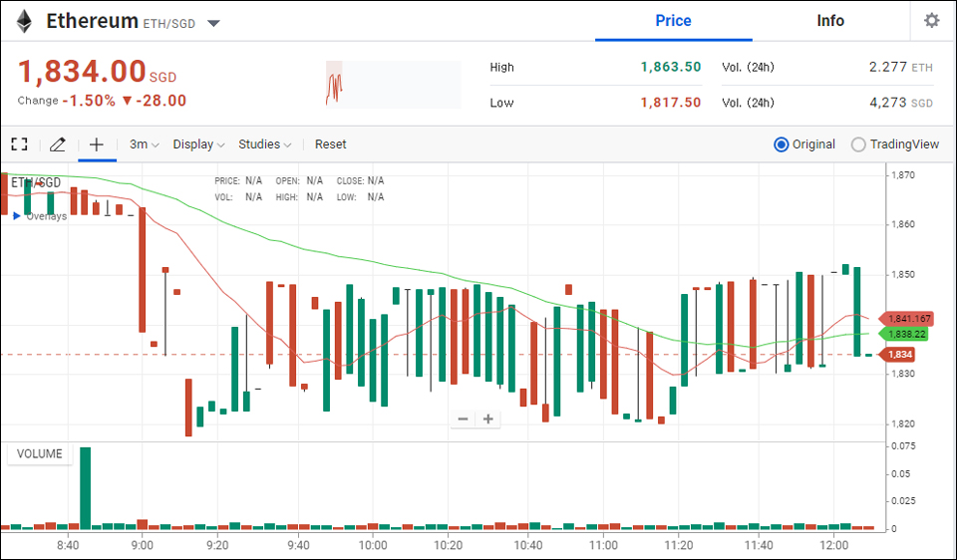Image resolution: width=957 pixels, height=560 pixels.
Task: Switch to the Info tab
Action: coord(829,21)
